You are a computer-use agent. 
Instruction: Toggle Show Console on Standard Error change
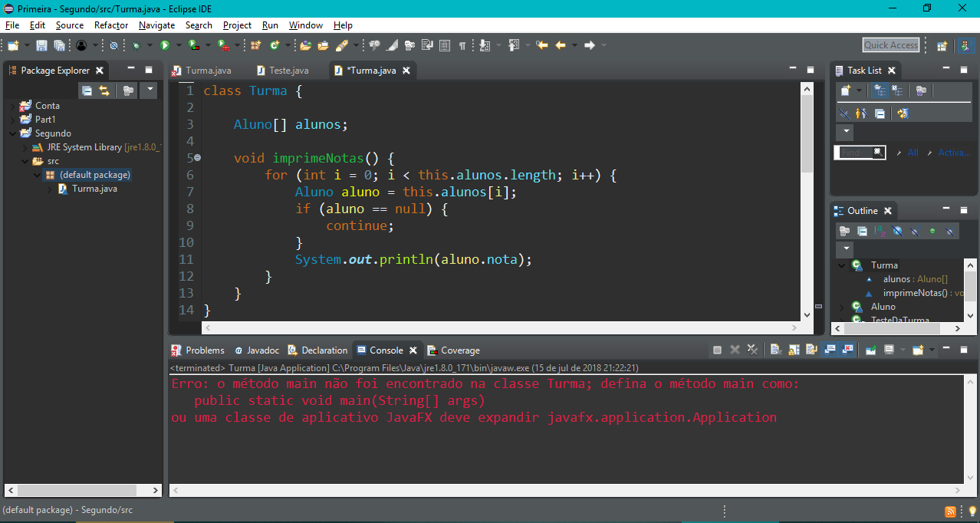click(847, 350)
